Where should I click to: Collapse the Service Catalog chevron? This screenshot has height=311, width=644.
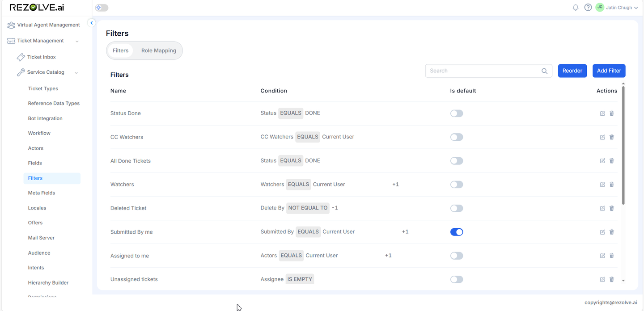click(x=76, y=72)
